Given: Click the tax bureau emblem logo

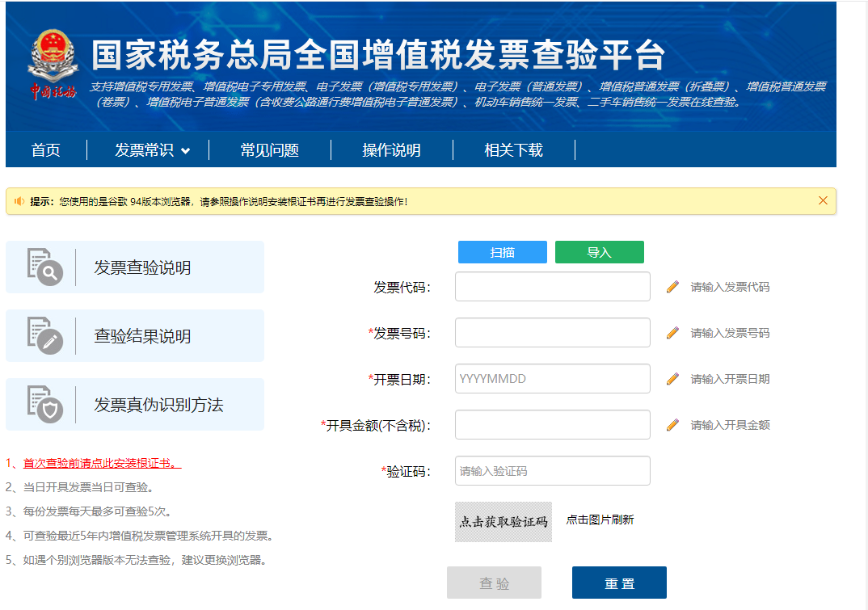Looking at the screenshot, I should pos(51,65).
